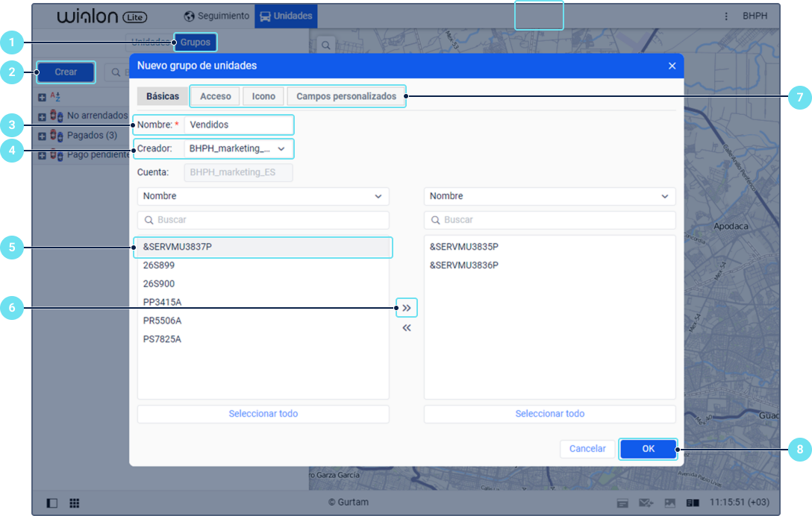812x516 pixels.
Task: Switch to the Grupos tab
Action: click(196, 43)
